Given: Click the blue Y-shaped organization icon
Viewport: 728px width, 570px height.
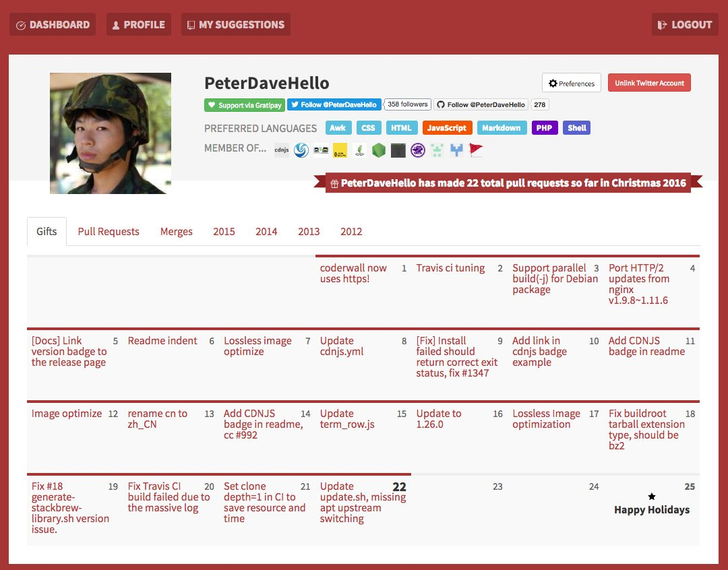Looking at the screenshot, I should (x=456, y=150).
